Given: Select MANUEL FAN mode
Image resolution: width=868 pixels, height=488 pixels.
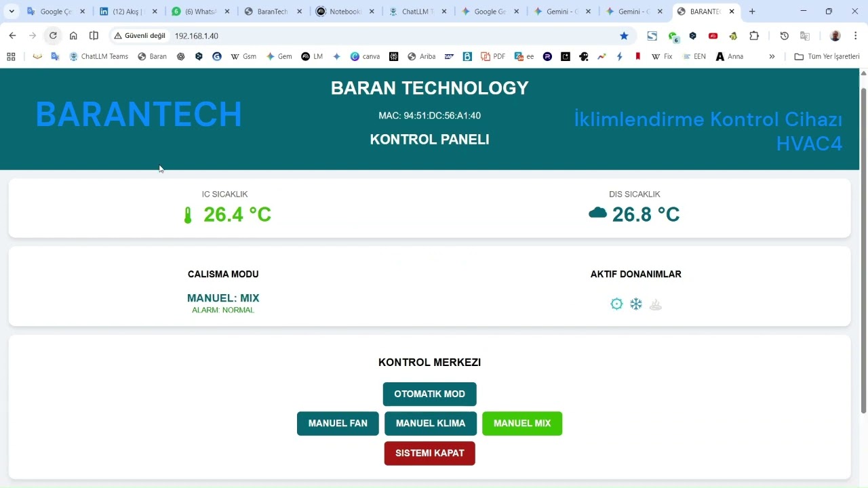Looking at the screenshot, I should [338, 424].
